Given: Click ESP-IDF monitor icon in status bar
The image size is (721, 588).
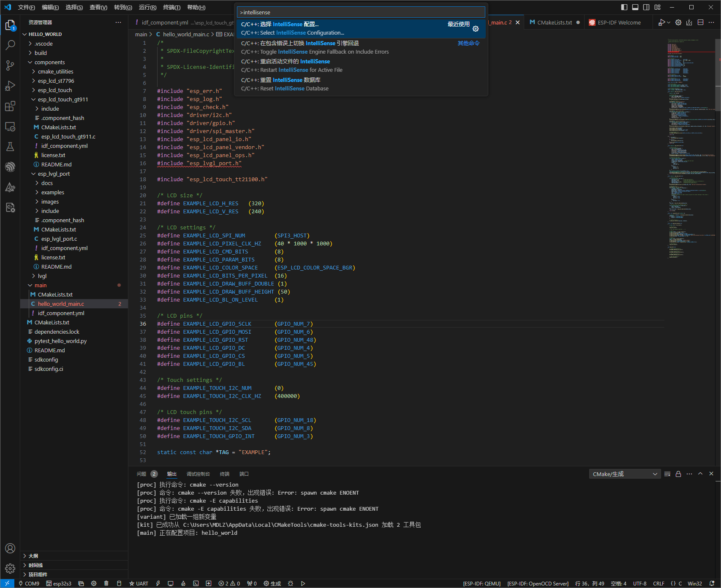Looking at the screenshot, I should pos(171,583).
